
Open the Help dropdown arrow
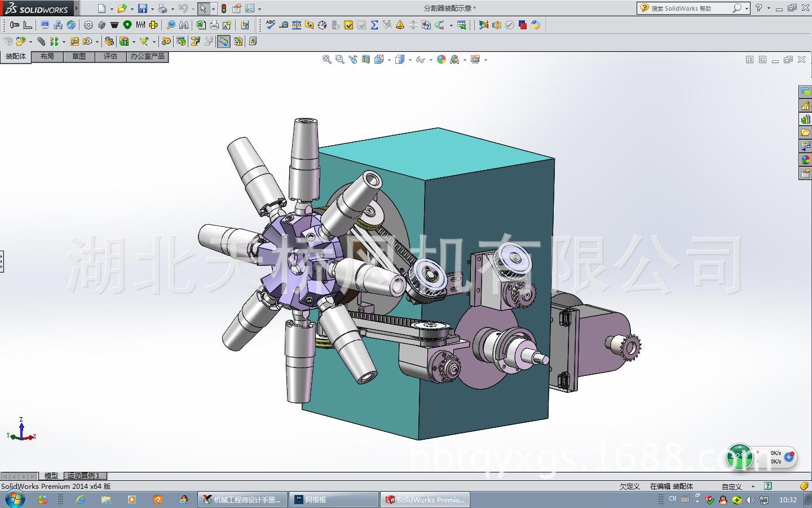pyautogui.click(x=769, y=8)
